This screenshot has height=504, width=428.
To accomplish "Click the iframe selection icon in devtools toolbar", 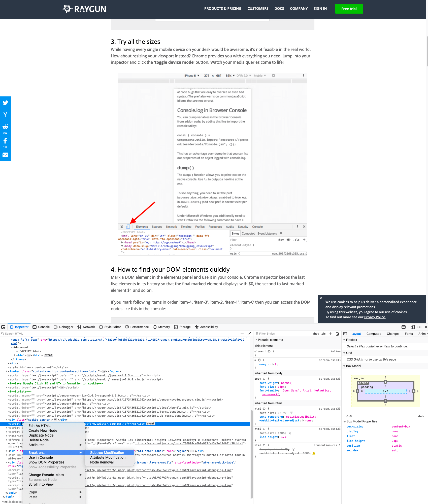I will click(404, 327).
